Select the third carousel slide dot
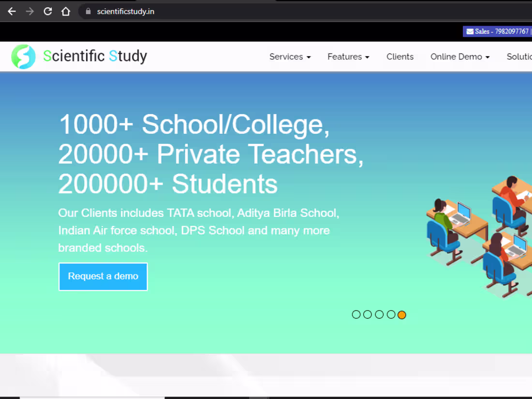This screenshot has width=532, height=399. tap(379, 314)
